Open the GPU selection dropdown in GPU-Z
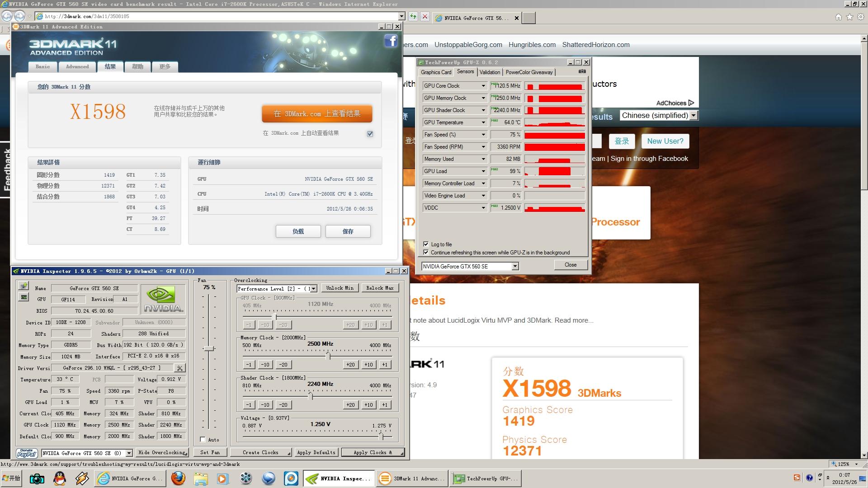868x488 pixels. pos(515,267)
